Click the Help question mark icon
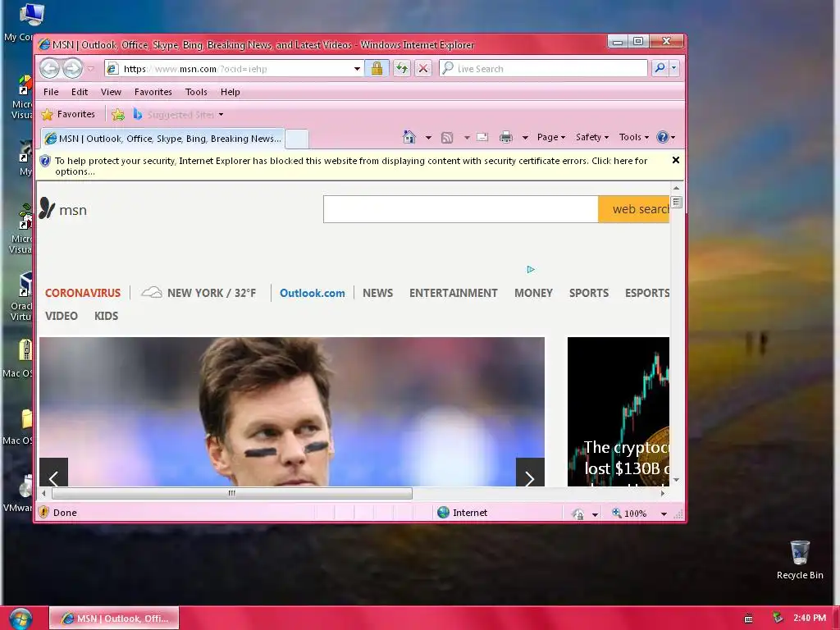 coord(663,137)
